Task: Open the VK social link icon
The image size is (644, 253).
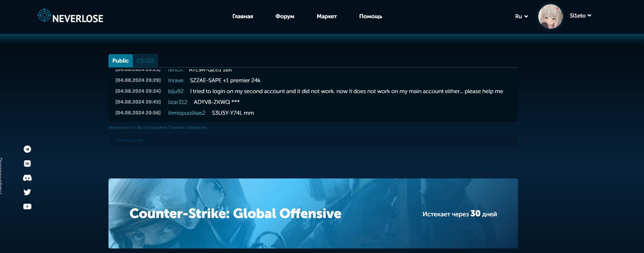Action: [27, 163]
